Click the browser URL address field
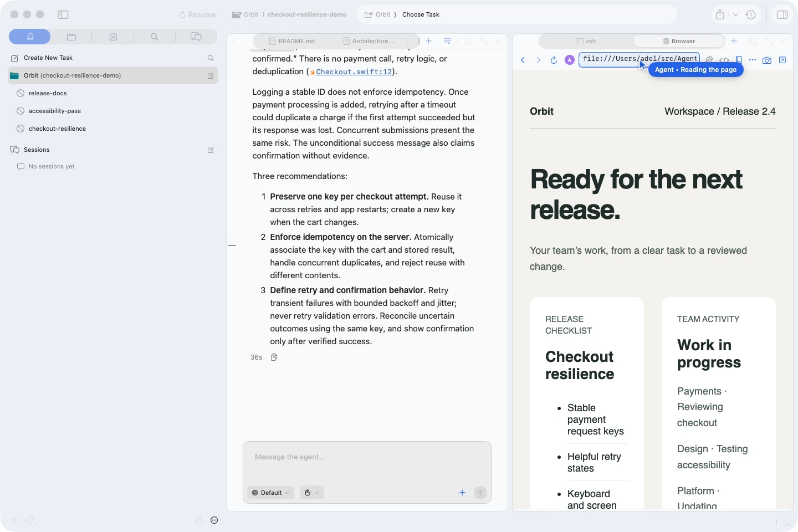 pos(640,59)
